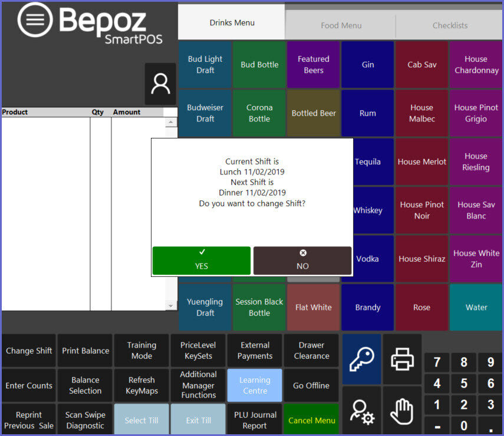Toggle Training Mode
Screen dimensions: 504x436
[x=141, y=351]
